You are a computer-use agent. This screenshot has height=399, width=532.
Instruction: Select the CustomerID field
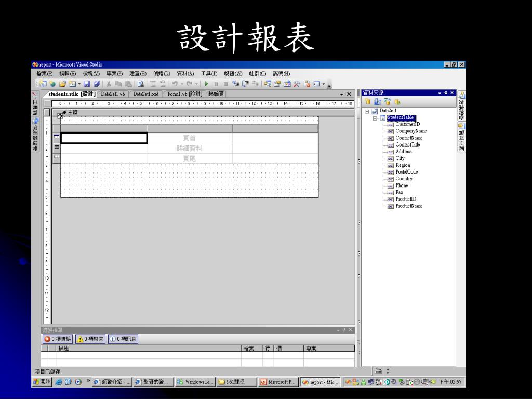pos(407,124)
